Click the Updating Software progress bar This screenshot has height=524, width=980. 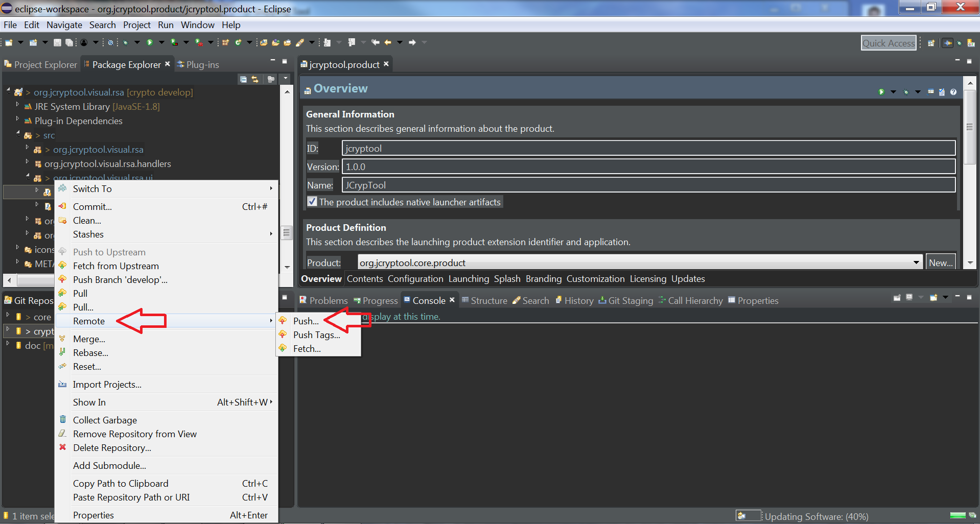(958, 515)
